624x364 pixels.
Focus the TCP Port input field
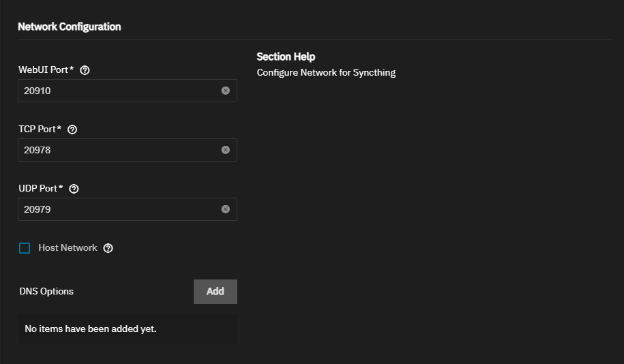(128, 150)
